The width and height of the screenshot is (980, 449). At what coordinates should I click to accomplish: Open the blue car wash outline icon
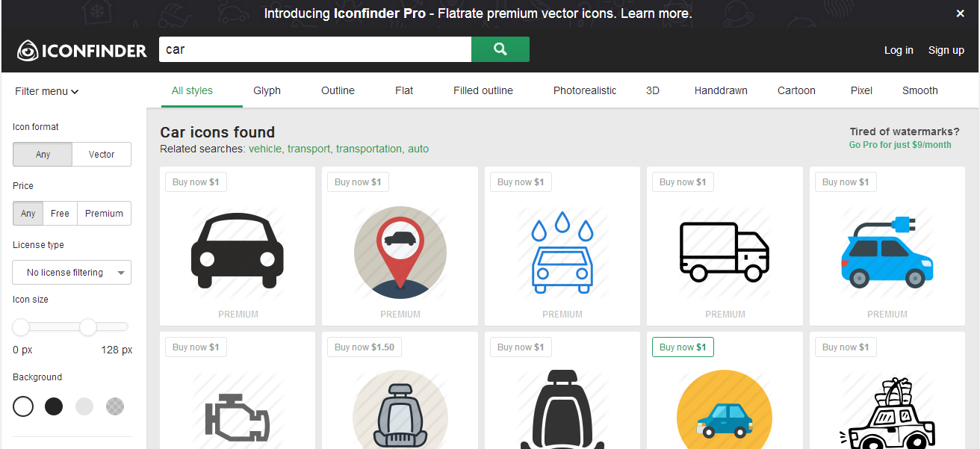[x=562, y=252]
